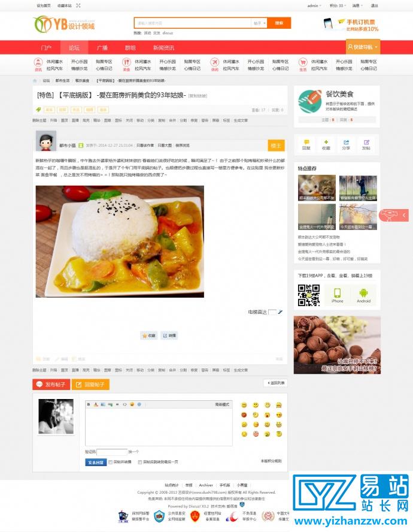
Task: Expand the 快捷导航 quick navigation dropdown
Action: click(x=363, y=47)
